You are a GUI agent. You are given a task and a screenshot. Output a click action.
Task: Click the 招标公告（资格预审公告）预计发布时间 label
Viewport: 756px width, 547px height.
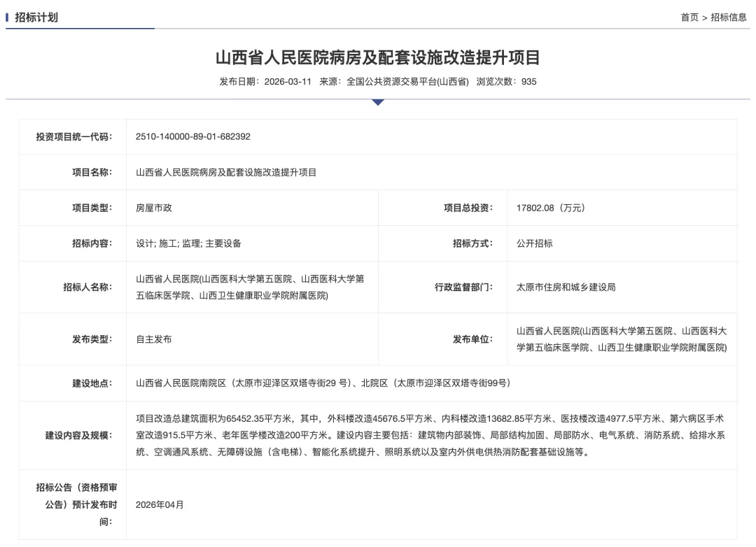tap(77, 504)
